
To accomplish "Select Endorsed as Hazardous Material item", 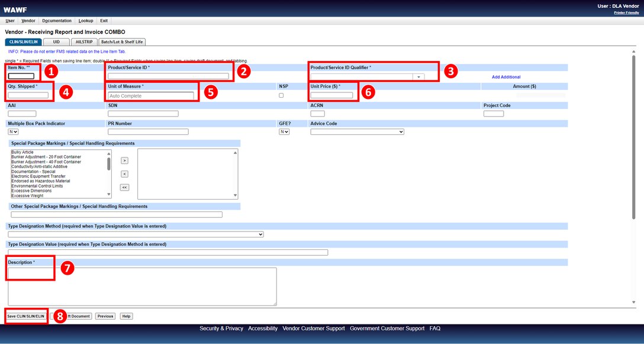I will [41, 181].
